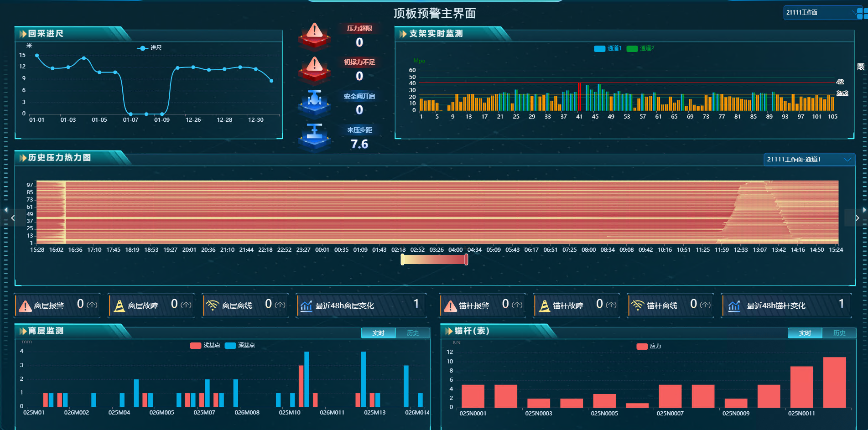868x430 pixels.
Task: Click the heatmap color range slider bar
Action: pos(434,259)
